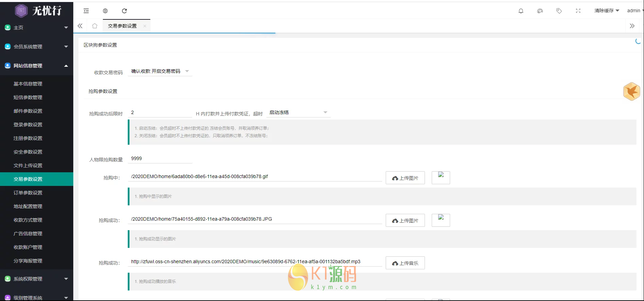Click the 级别管理系统 sidebar icon

[7, 298]
